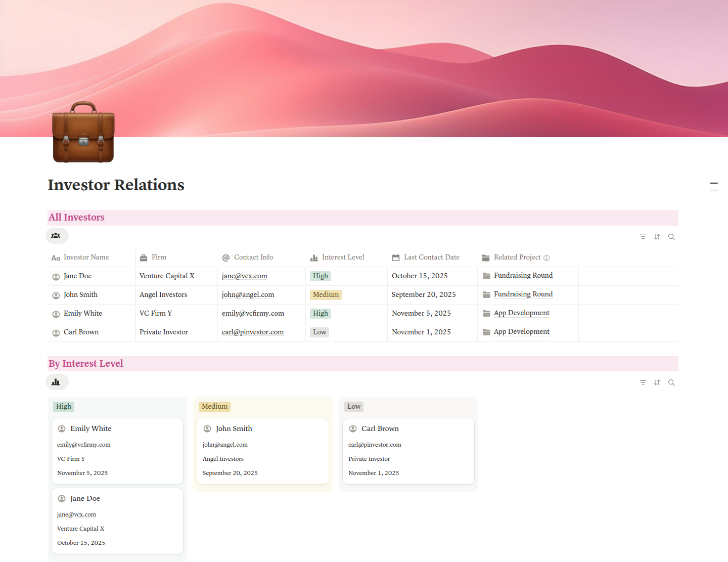The height and width of the screenshot is (562, 728).
Task: Click the Firm column header
Action: tap(176, 257)
